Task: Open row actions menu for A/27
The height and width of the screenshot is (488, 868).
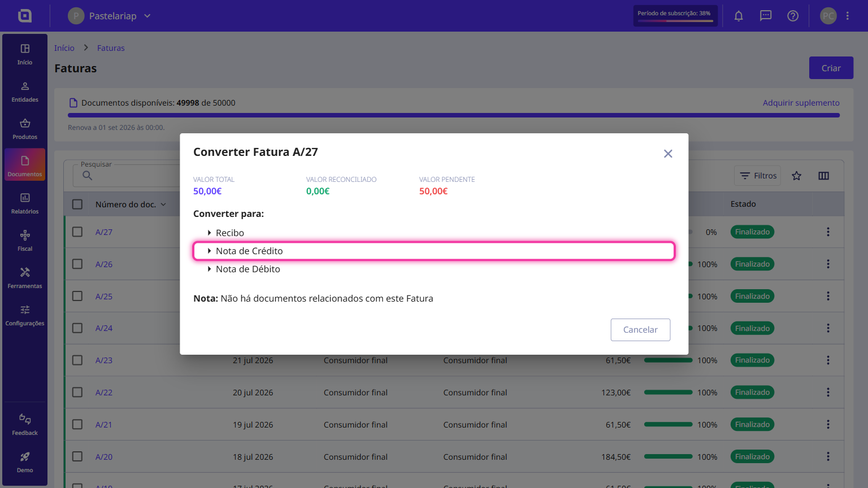Action: [828, 232]
